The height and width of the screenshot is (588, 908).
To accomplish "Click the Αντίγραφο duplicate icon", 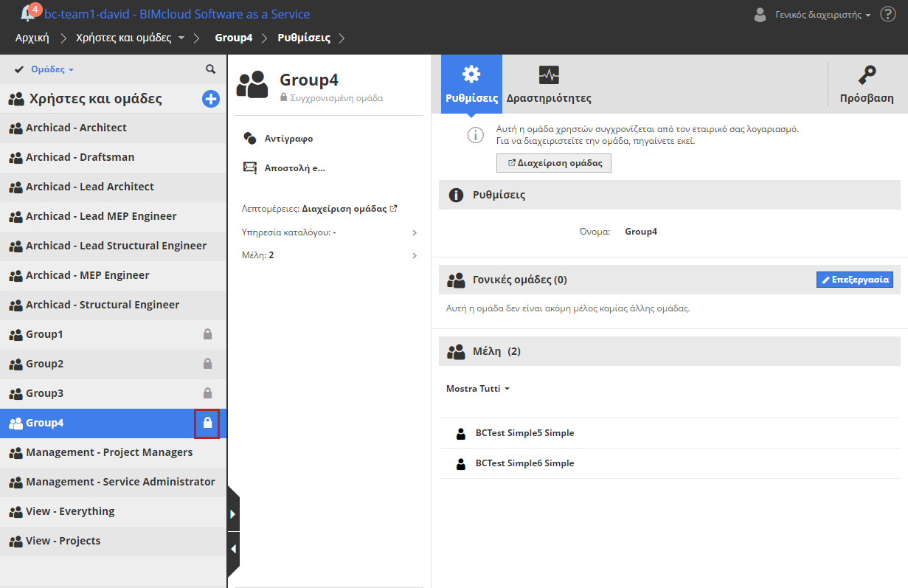I will pyautogui.click(x=250, y=139).
